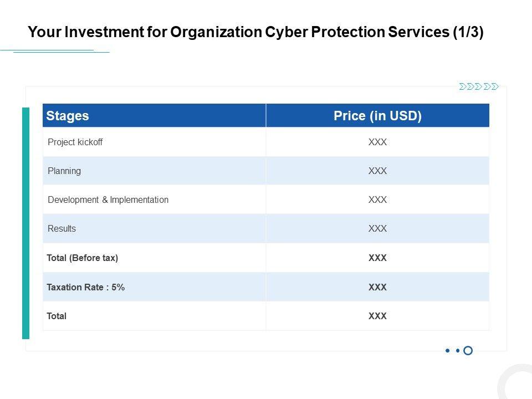Click the Results stage cell
Viewport: 532px width, 399px height.
pyautogui.click(x=62, y=228)
